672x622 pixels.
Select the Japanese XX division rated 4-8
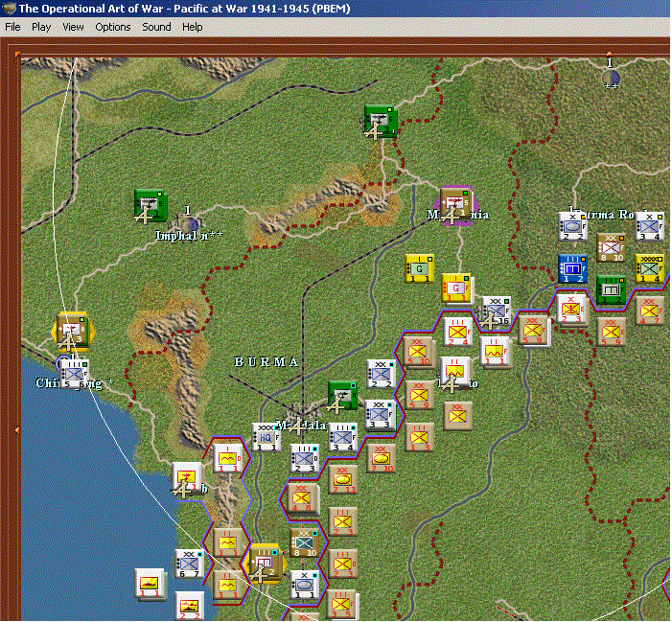pos(303,498)
